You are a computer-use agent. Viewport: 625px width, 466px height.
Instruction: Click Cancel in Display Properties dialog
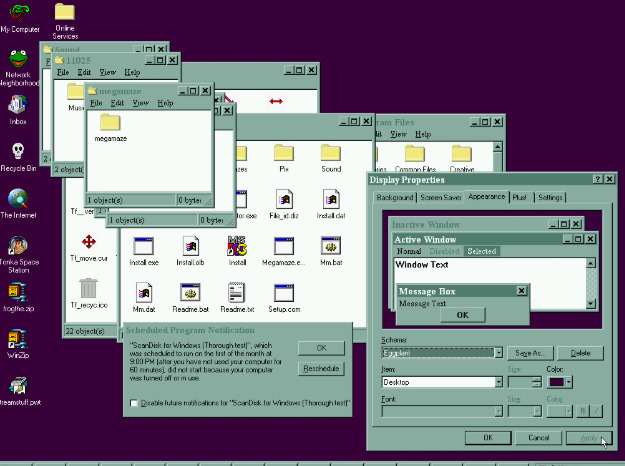(539, 438)
